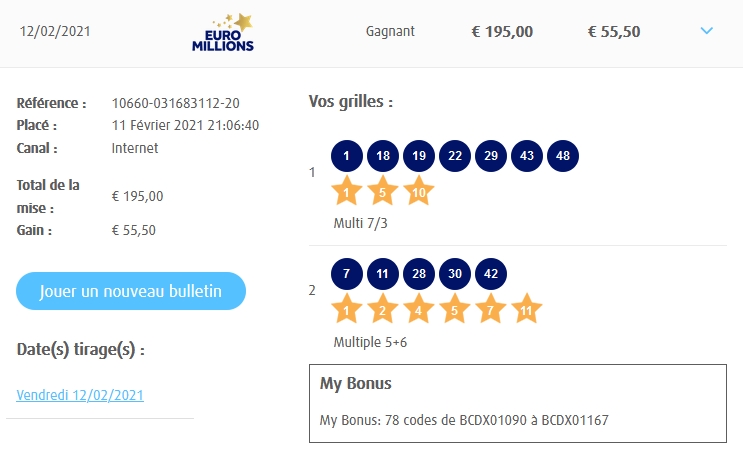Click the Gagnant status label
This screenshot has width=743, height=451.
(x=390, y=31)
